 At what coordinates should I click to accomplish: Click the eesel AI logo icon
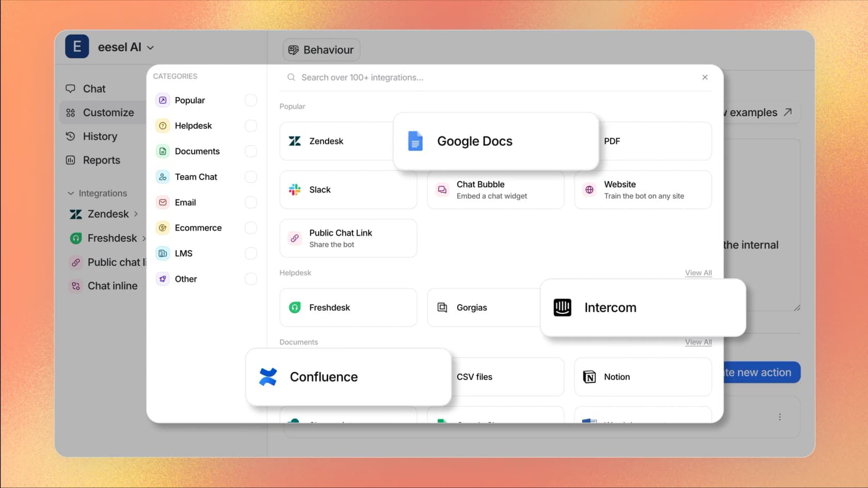pyautogui.click(x=77, y=46)
